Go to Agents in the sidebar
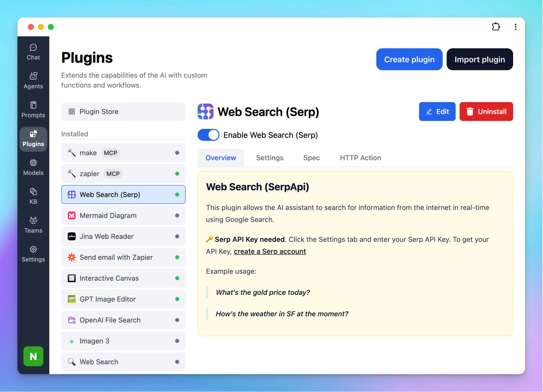 [33, 81]
